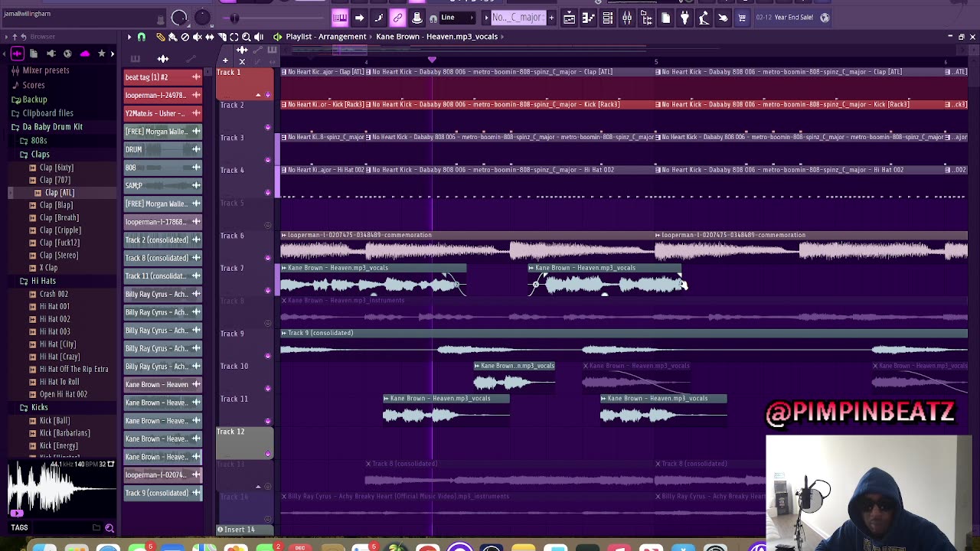The height and width of the screenshot is (551, 980).
Task: Open the Clipboard files folder
Action: coord(43,113)
